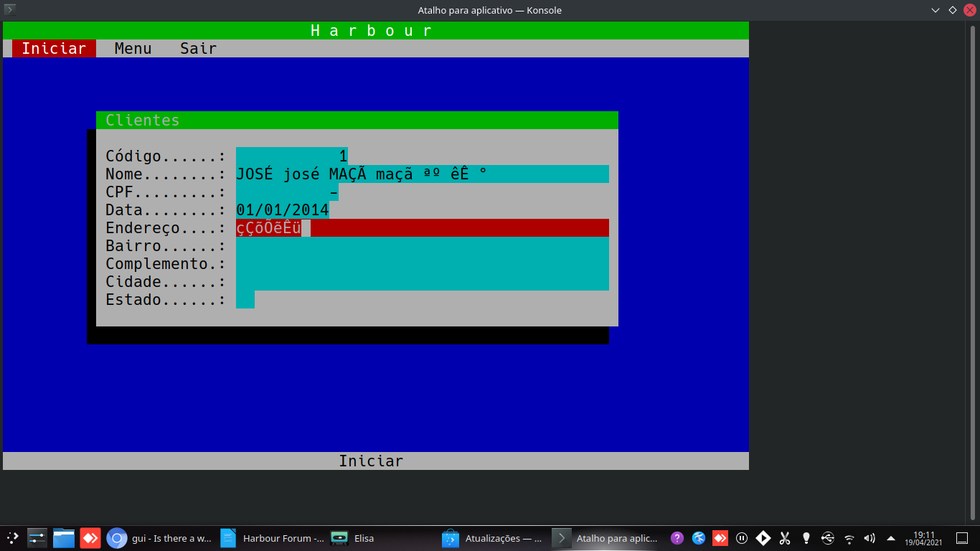The height and width of the screenshot is (551, 980).
Task: Choose Sair from the menu bar
Action: point(198,49)
